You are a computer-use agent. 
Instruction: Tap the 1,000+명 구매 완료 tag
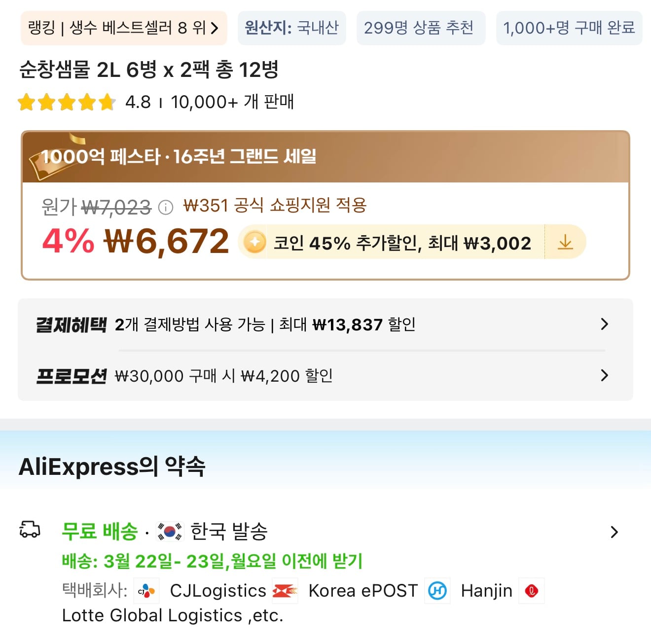(x=569, y=28)
